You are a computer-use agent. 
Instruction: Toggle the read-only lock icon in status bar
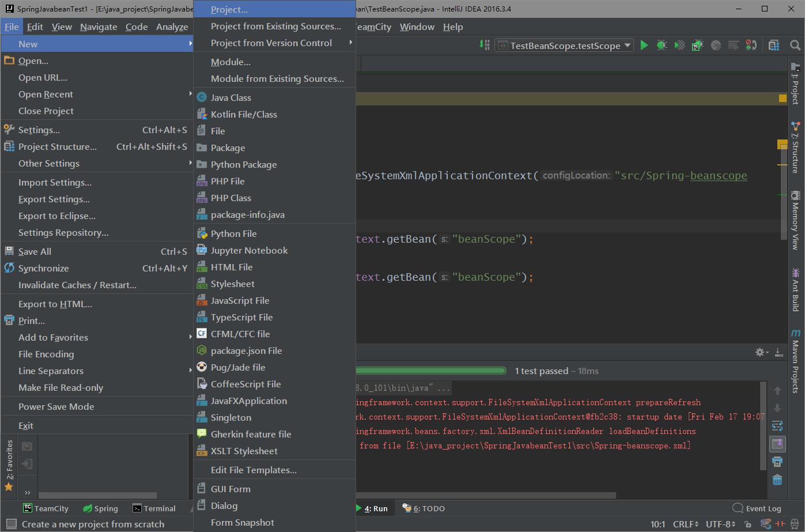coord(748,524)
